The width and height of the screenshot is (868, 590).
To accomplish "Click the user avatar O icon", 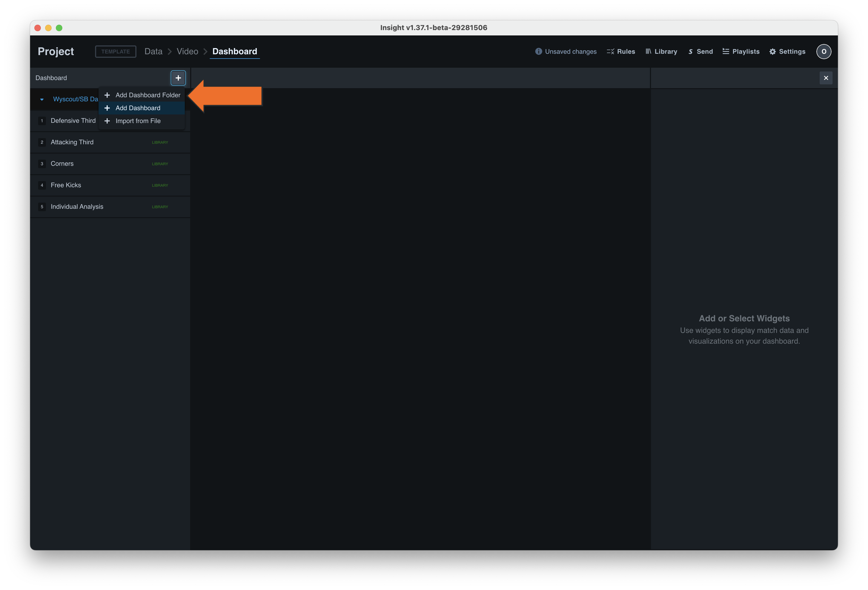I will 824,52.
